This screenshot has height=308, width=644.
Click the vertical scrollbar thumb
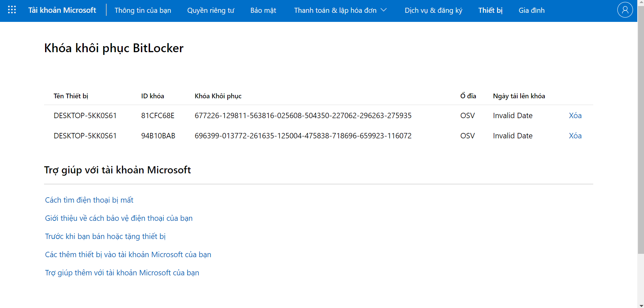[641, 130]
